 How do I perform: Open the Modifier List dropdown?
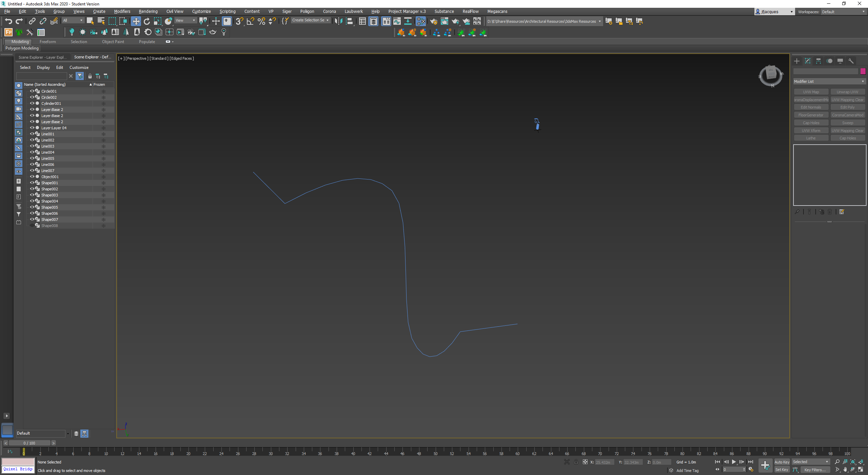pos(829,81)
